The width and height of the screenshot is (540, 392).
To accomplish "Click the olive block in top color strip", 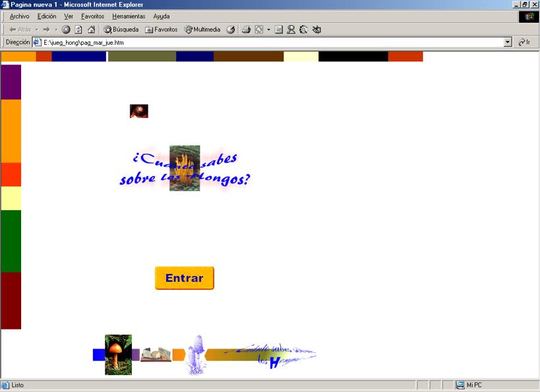I will pos(142,57).
